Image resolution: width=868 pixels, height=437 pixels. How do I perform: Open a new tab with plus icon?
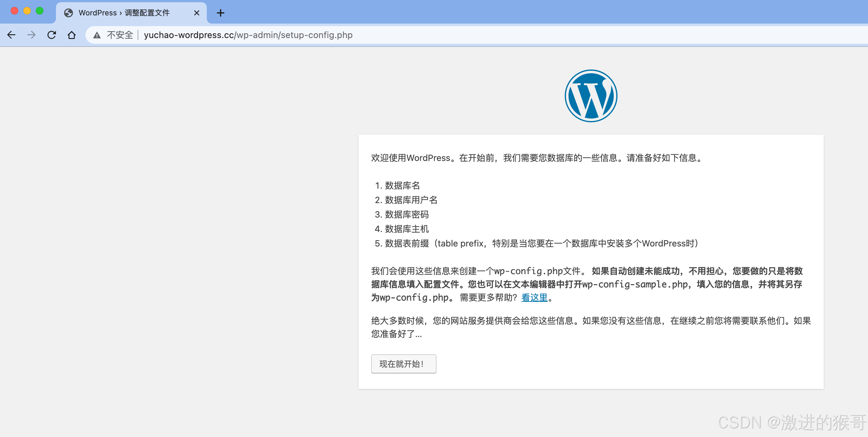220,13
